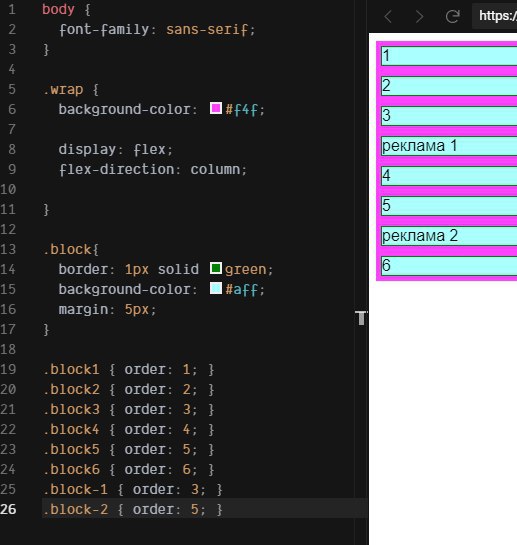Click line number 26 in gutter

(8, 509)
